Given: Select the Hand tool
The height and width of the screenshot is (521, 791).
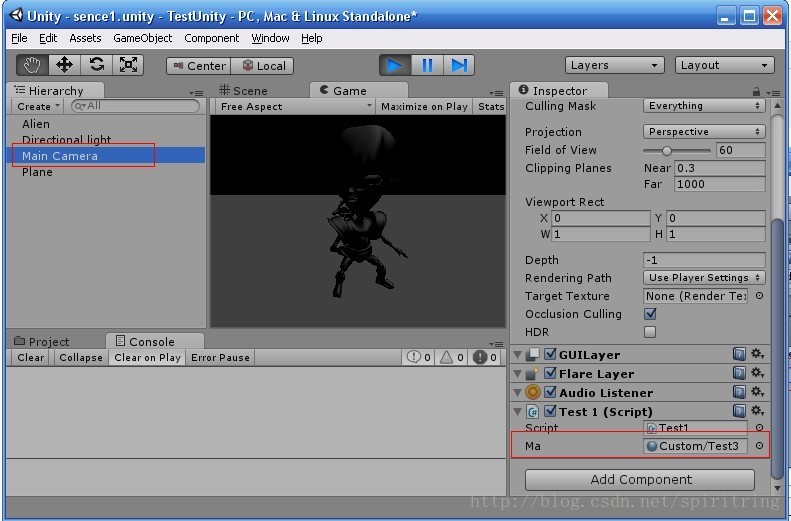Looking at the screenshot, I should click(32, 65).
